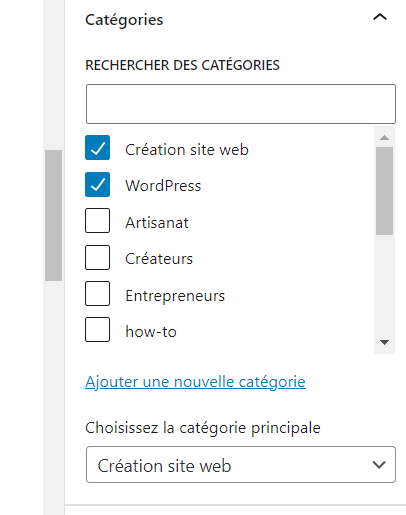This screenshot has width=406, height=515.
Task: Click the category list scrollbar track below thumb
Action: [x=384, y=287]
